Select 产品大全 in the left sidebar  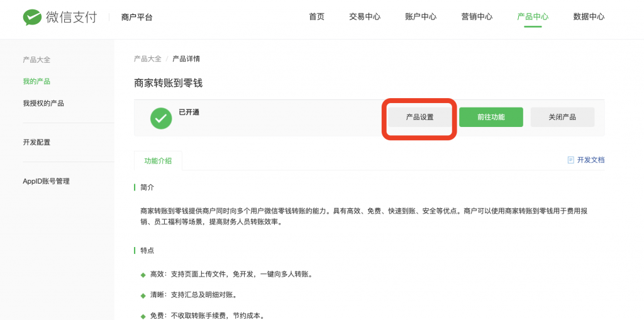[36, 60]
